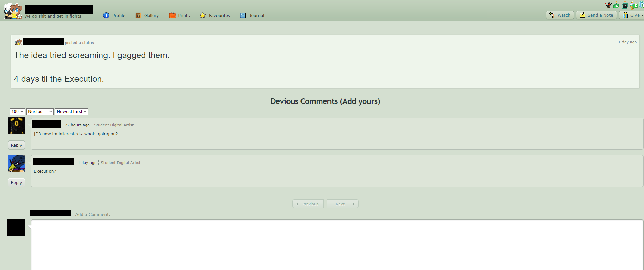Click the tagline We do shit and get in fights
Screen dimensions: 644x270
[x=53, y=16]
